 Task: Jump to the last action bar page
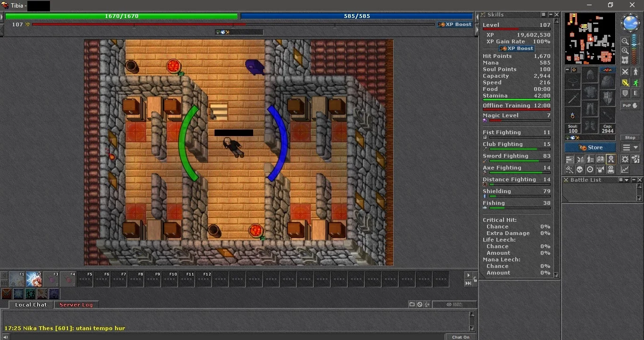pos(468,283)
